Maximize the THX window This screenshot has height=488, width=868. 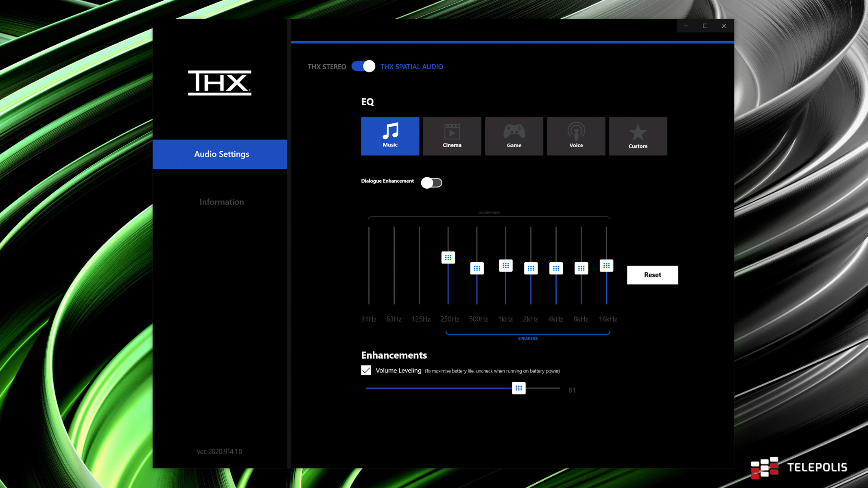(x=705, y=26)
